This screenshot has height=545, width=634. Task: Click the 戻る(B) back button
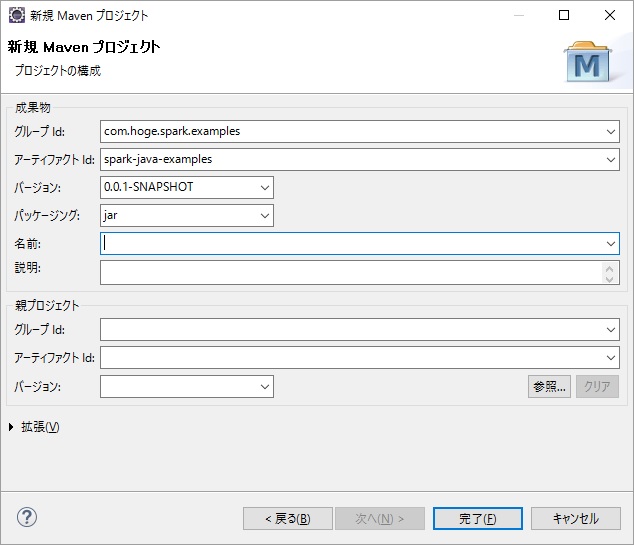click(288, 518)
